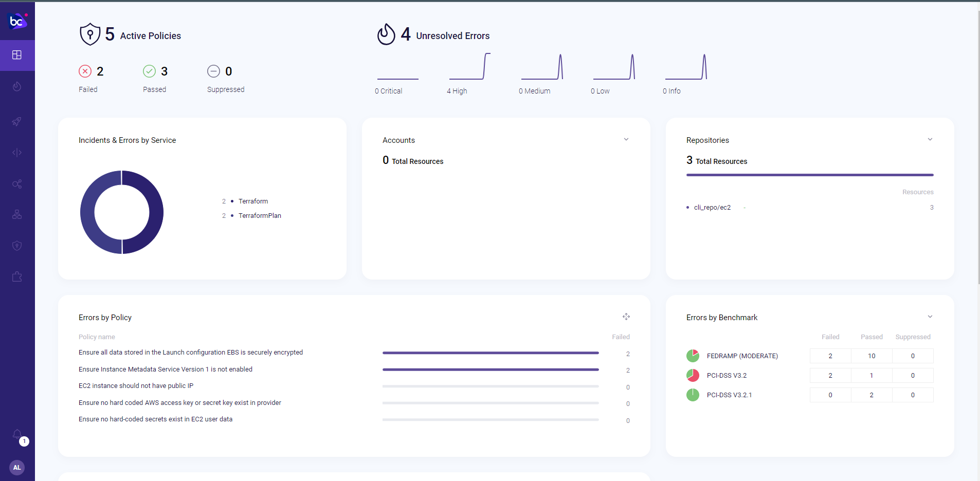The width and height of the screenshot is (980, 481).
Task: Click the Incidents & Errors by Service title
Action: (x=127, y=140)
